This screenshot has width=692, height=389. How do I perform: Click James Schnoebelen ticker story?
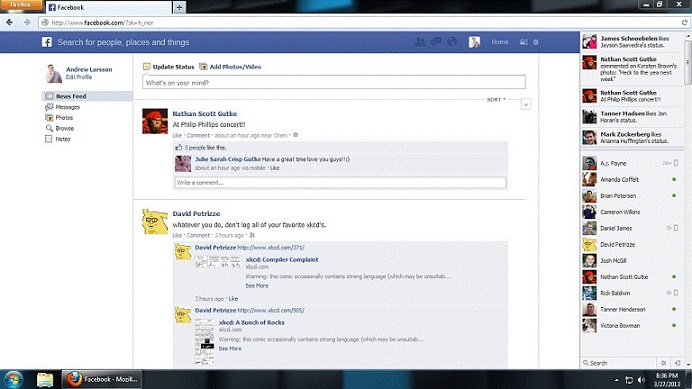632,42
